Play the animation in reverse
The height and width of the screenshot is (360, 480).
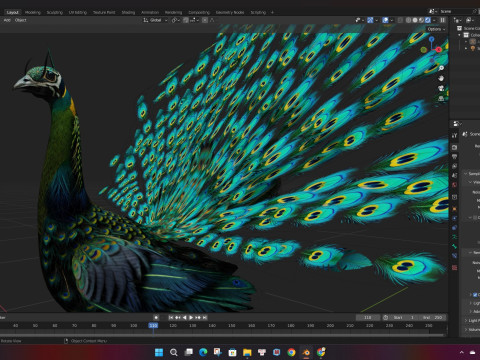click(184, 317)
